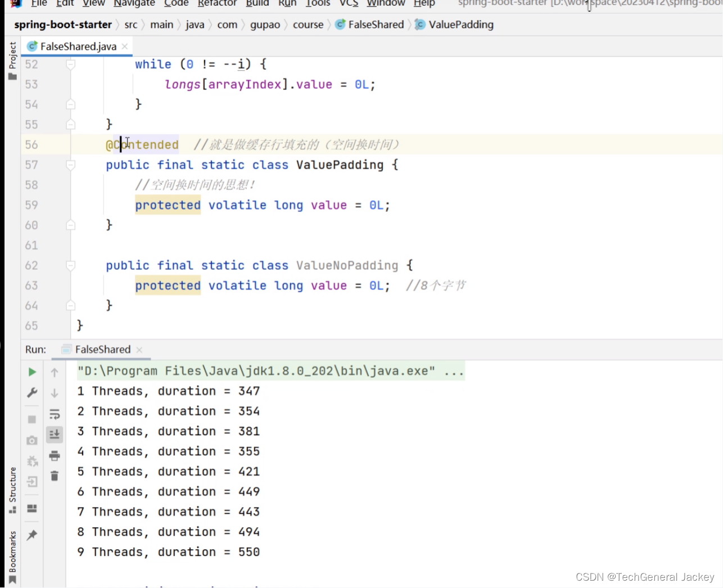Open the VCS menu
The image size is (723, 588).
click(x=349, y=3)
